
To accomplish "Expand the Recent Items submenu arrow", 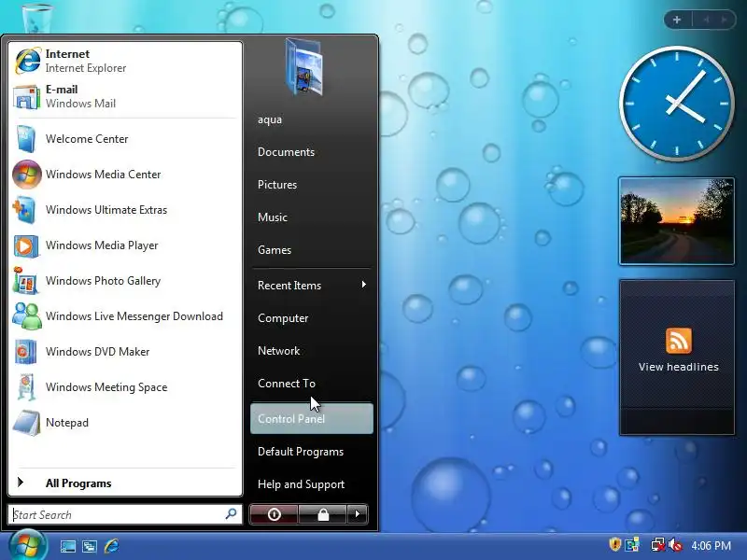I will coord(363,285).
